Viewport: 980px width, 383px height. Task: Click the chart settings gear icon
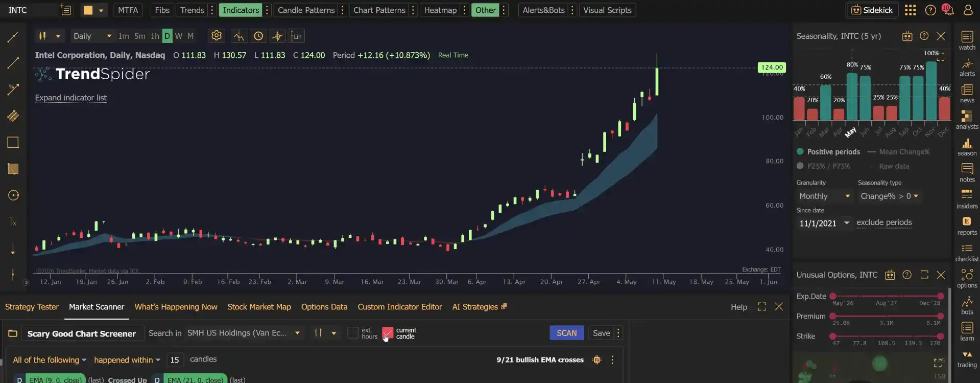pyautogui.click(x=217, y=36)
